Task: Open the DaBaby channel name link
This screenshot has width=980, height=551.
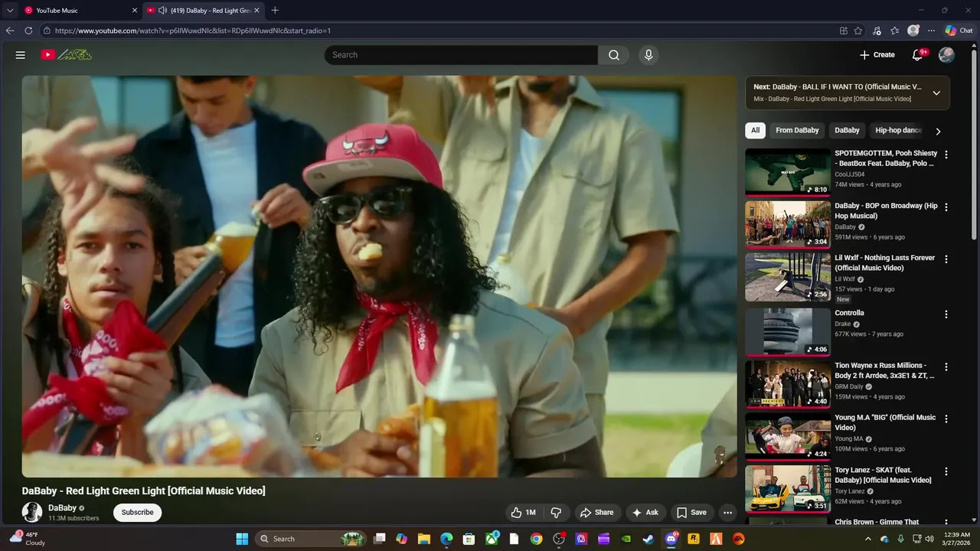Action: coord(62,507)
